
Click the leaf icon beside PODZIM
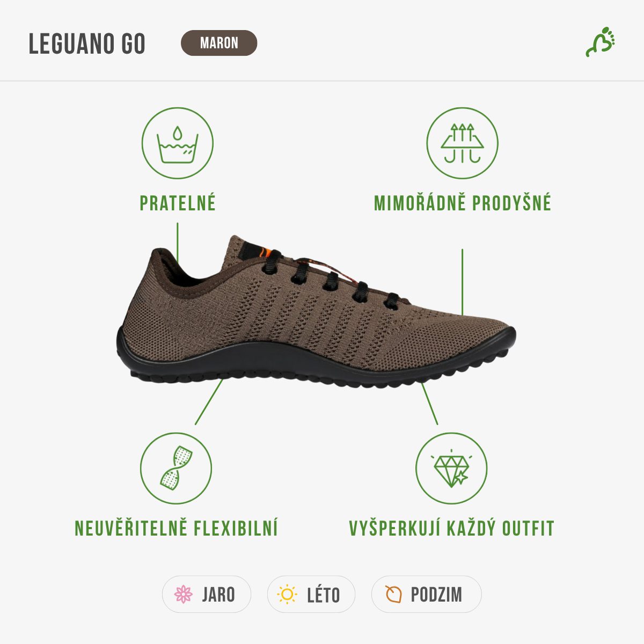[393, 594]
